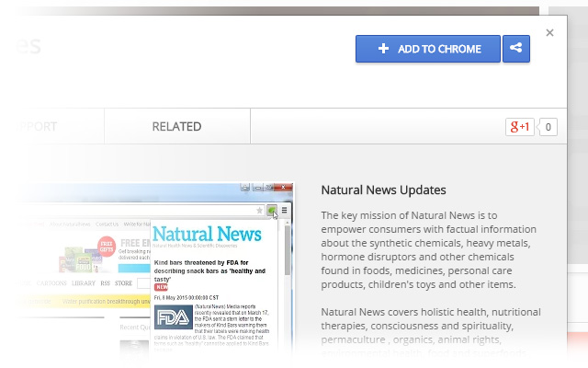Viewport: 588px width, 368px height.
Task: Open the Chrome hamburger menu in preview
Action: [x=285, y=211]
